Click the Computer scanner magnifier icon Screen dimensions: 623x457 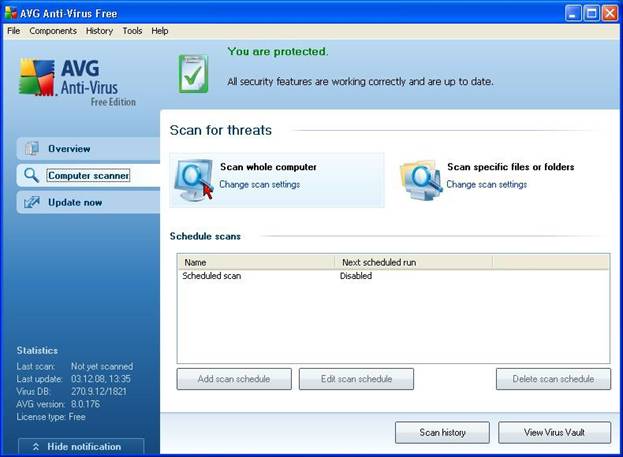coord(31,175)
